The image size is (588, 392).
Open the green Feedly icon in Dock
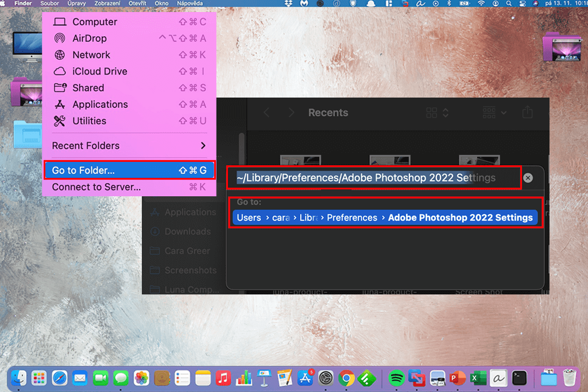tap(367, 378)
